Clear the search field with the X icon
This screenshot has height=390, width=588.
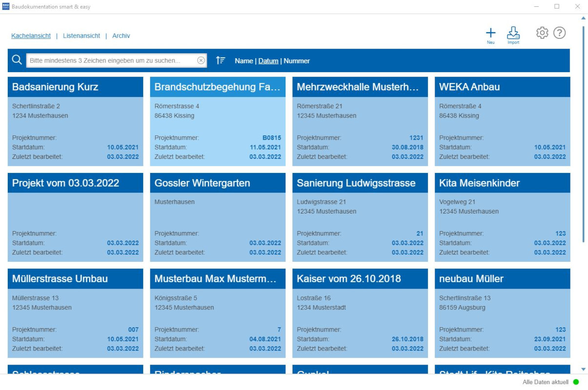(x=201, y=60)
